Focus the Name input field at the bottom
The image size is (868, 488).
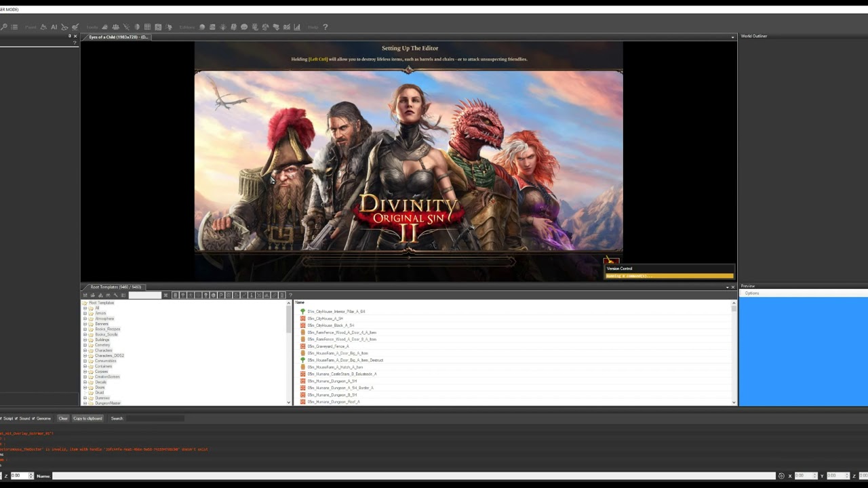[414, 476]
